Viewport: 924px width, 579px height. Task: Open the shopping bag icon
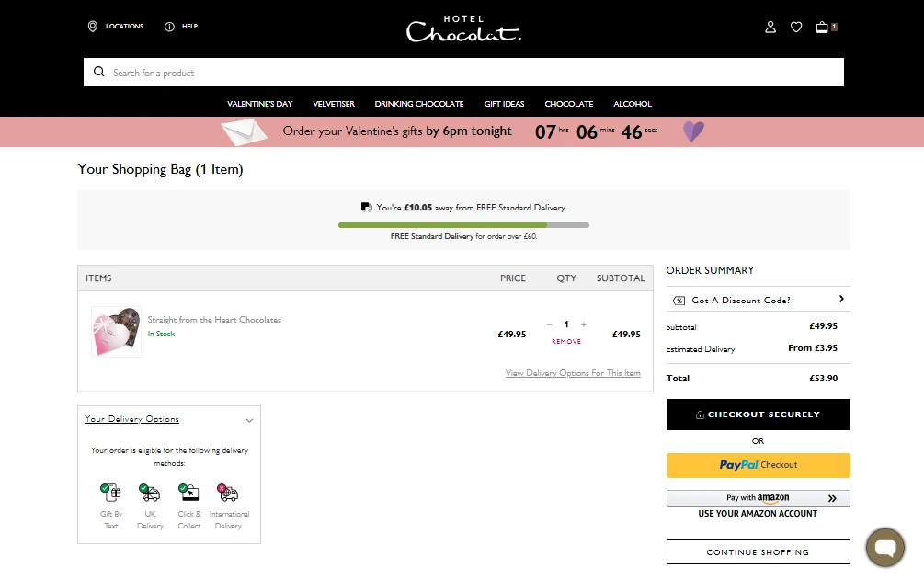(822, 28)
